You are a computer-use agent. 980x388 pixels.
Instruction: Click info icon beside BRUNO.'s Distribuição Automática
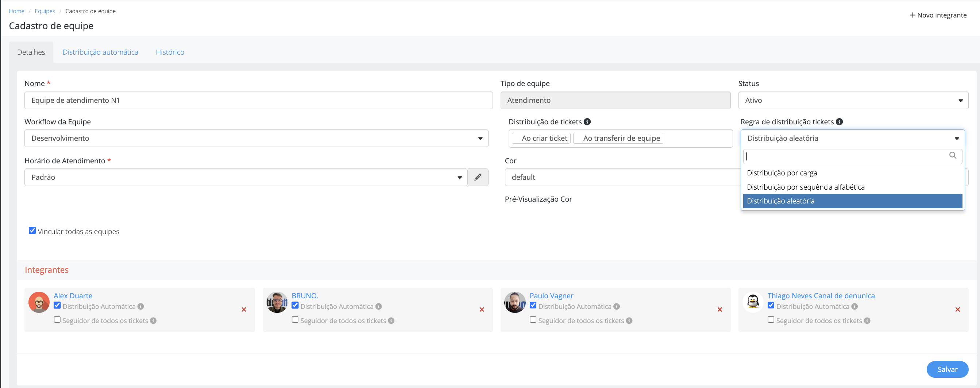pyautogui.click(x=378, y=306)
